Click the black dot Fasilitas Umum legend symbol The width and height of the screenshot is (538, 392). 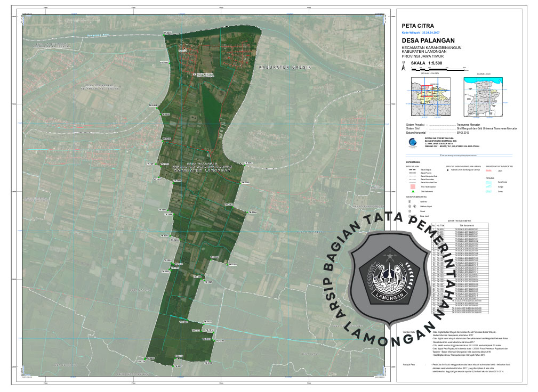[x=447, y=170]
